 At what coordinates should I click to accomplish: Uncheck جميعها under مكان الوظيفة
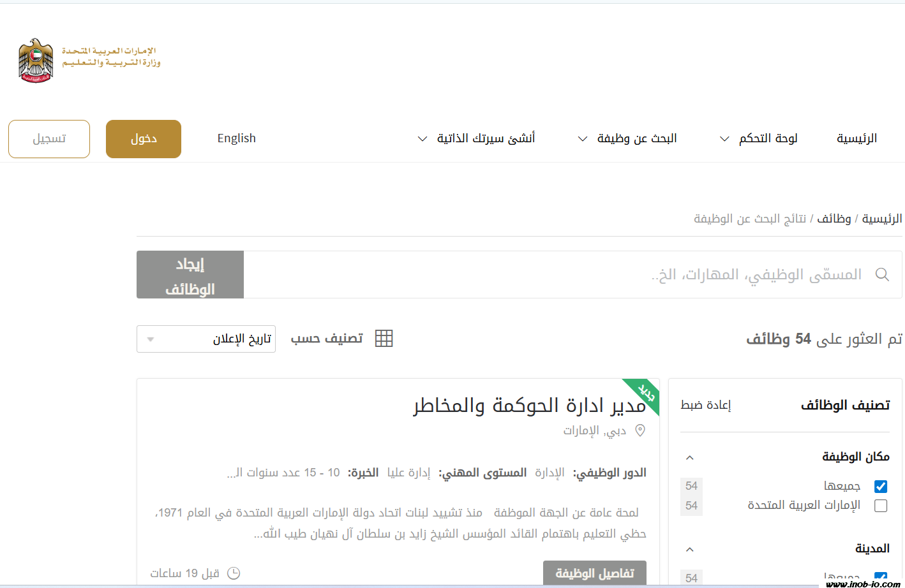[x=881, y=487]
